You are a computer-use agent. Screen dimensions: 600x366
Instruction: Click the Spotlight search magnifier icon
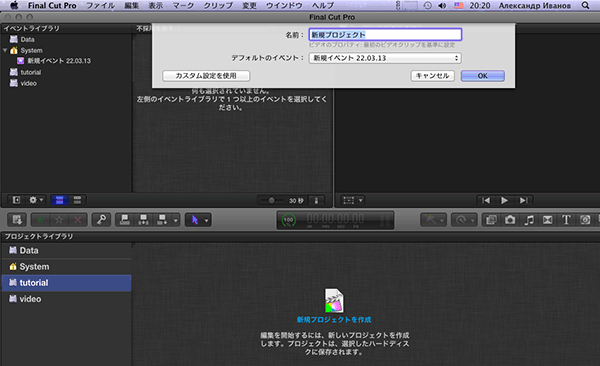[x=585, y=5]
